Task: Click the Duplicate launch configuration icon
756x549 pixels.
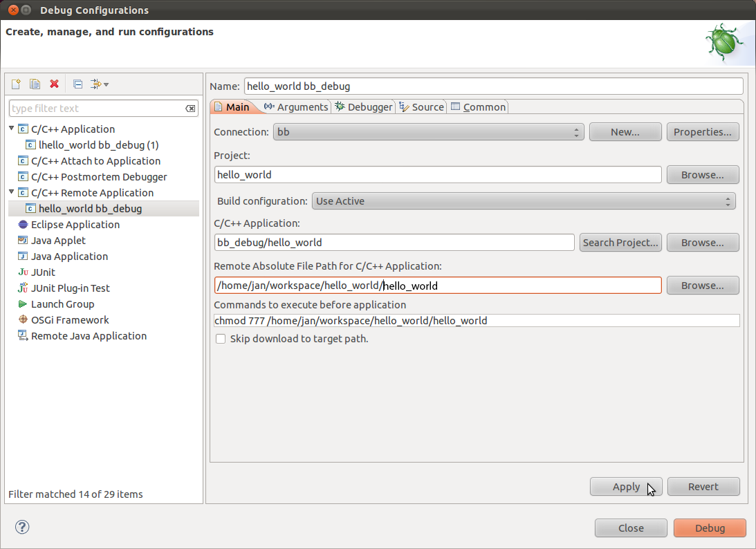Action: [35, 84]
